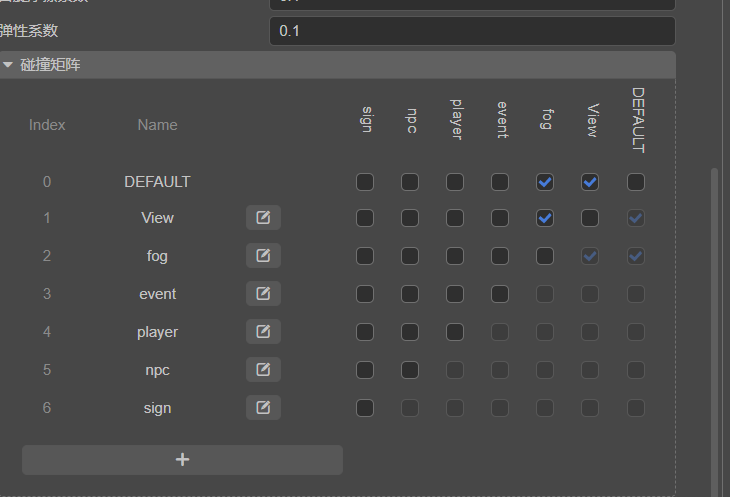Enable player row player collision checkbox
This screenshot has width=730, height=497.
(x=455, y=332)
